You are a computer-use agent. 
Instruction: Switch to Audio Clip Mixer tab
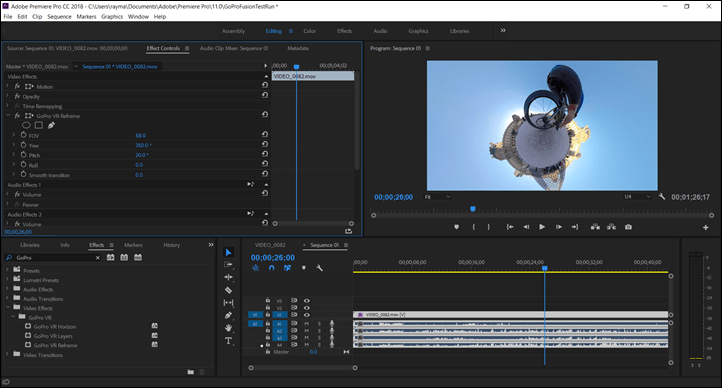coord(234,48)
